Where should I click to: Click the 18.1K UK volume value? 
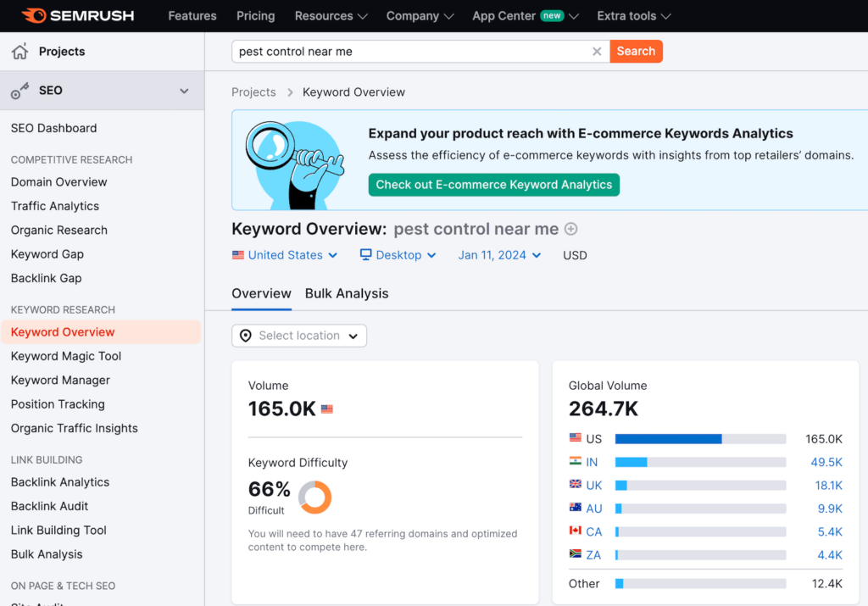click(829, 486)
